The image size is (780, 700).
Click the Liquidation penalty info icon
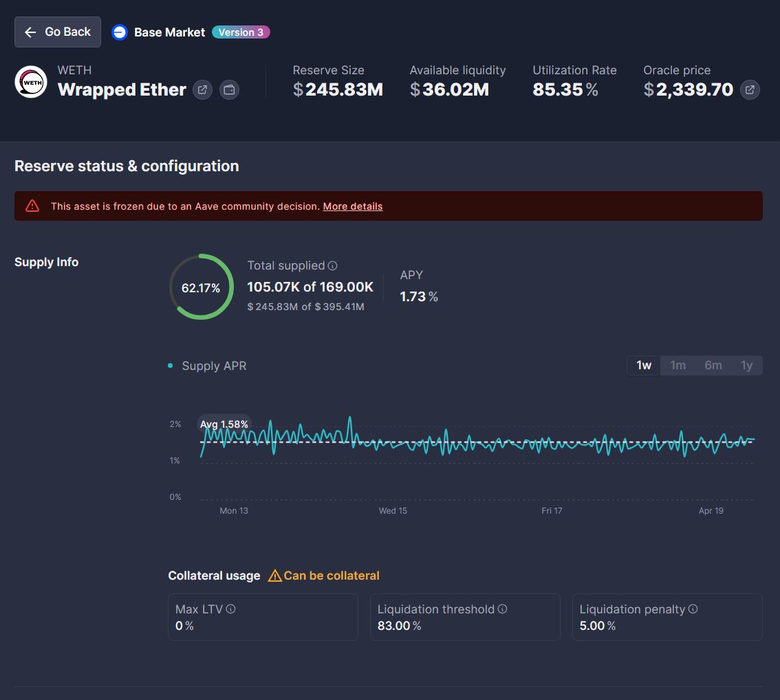click(x=693, y=609)
